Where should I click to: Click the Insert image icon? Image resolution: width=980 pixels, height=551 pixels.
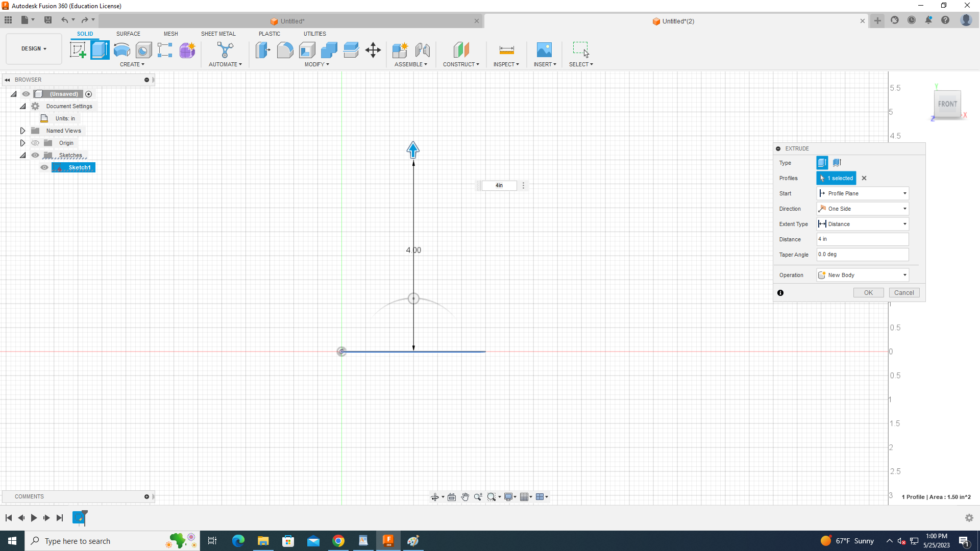pos(544,50)
